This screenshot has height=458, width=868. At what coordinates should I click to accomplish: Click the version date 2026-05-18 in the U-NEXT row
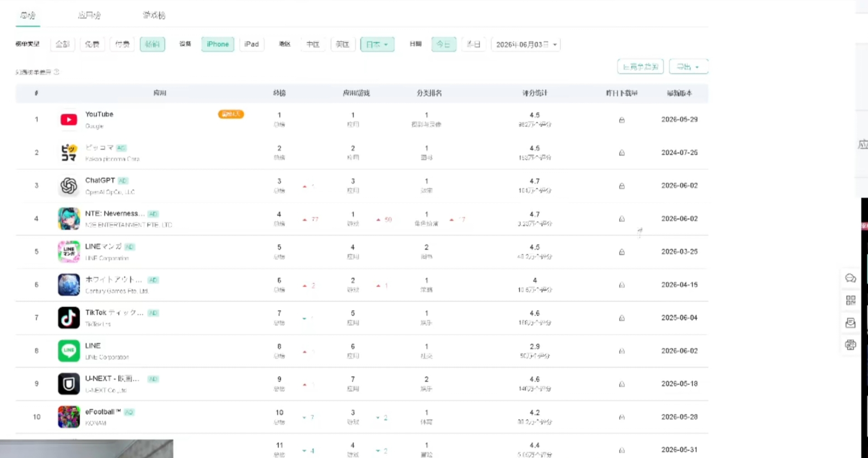click(x=680, y=384)
